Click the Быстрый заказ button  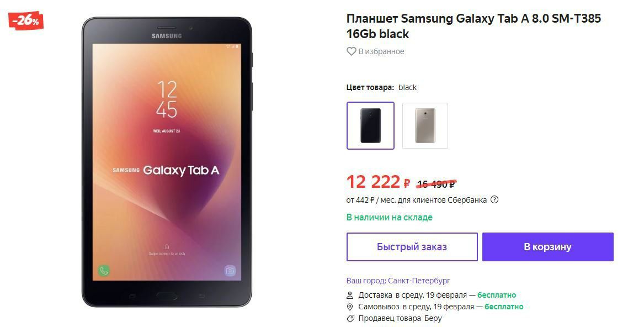pos(412,247)
